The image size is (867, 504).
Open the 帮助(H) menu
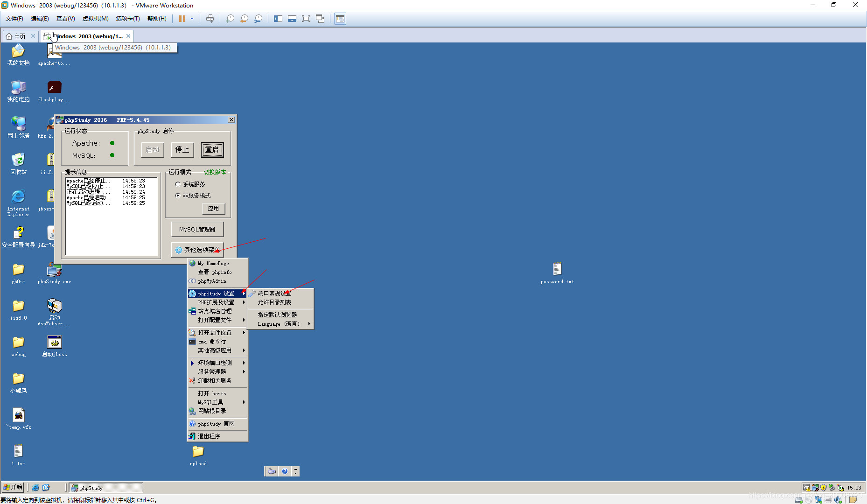pos(157,19)
